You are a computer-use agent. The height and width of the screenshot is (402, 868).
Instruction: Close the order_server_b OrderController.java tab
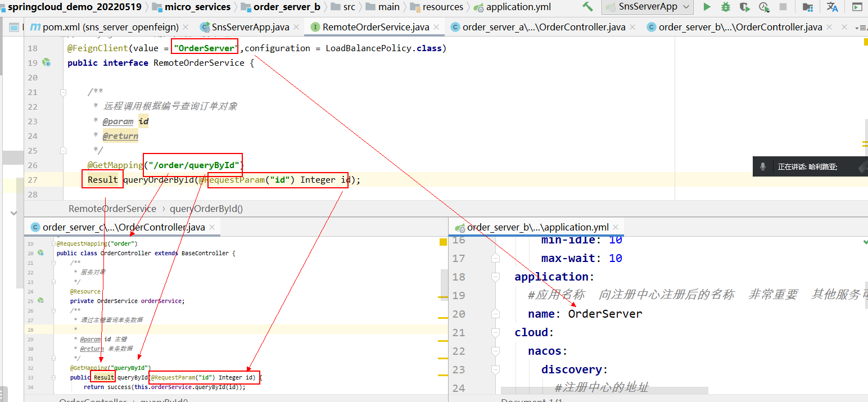click(x=829, y=27)
